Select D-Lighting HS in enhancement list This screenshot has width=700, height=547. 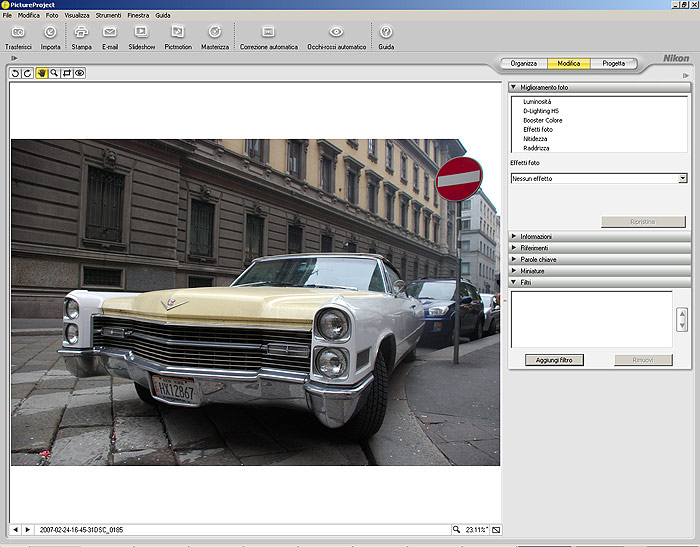(543, 111)
